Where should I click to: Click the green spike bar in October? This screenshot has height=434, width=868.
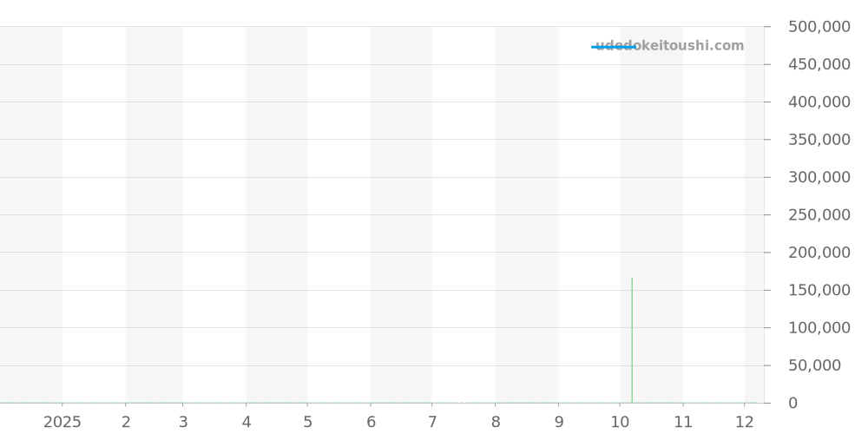pyautogui.click(x=632, y=340)
